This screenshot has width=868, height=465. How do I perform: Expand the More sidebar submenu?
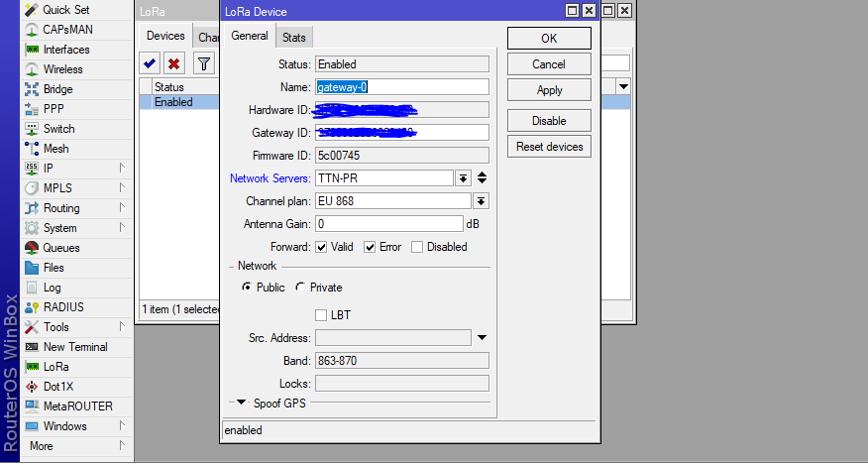(x=76, y=446)
